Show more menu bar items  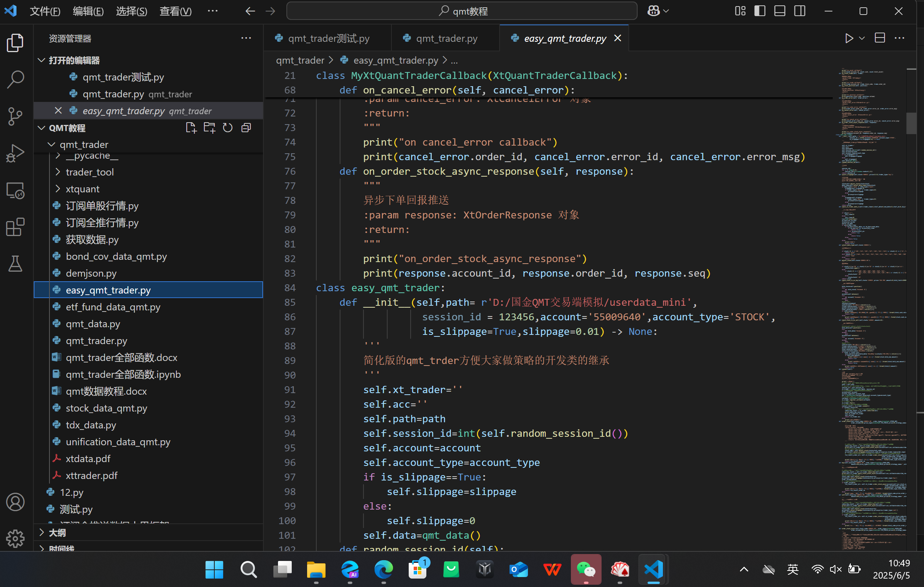click(212, 11)
